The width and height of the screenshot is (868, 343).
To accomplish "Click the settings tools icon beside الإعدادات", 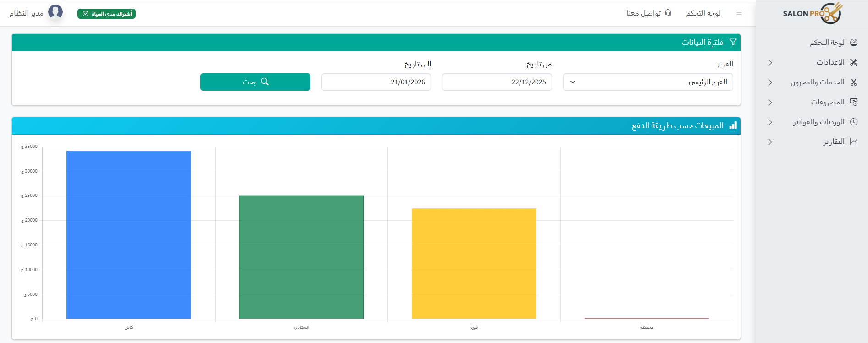I will pos(853,62).
